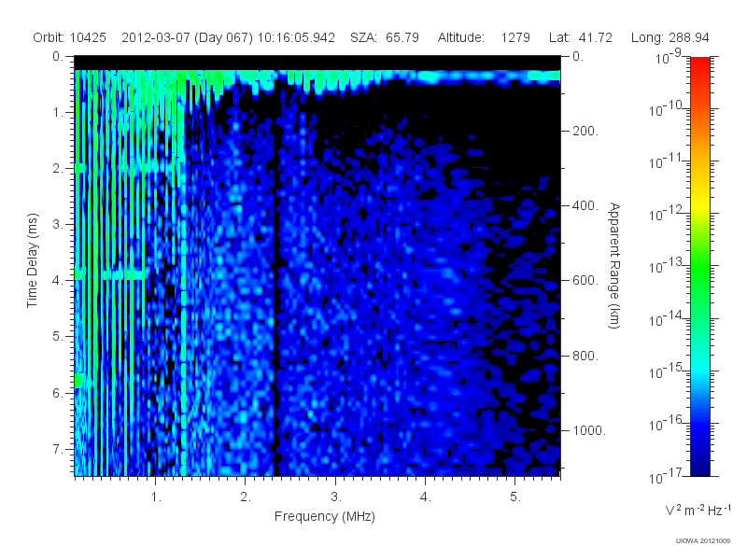Click the 'Lat: 41.72' value

tap(581, 37)
